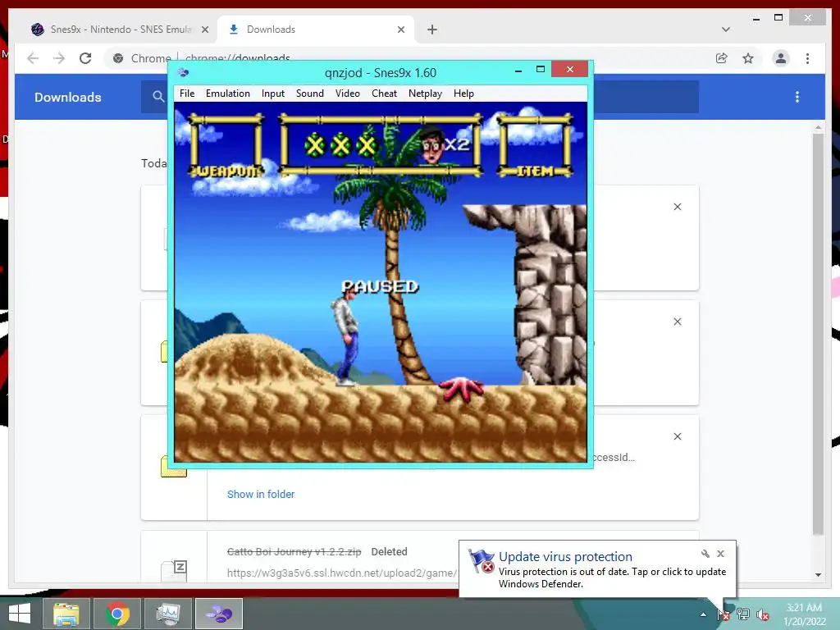Click the Catto Boi Journey zip file icon
This screenshot has width=840, height=630.
174,571
